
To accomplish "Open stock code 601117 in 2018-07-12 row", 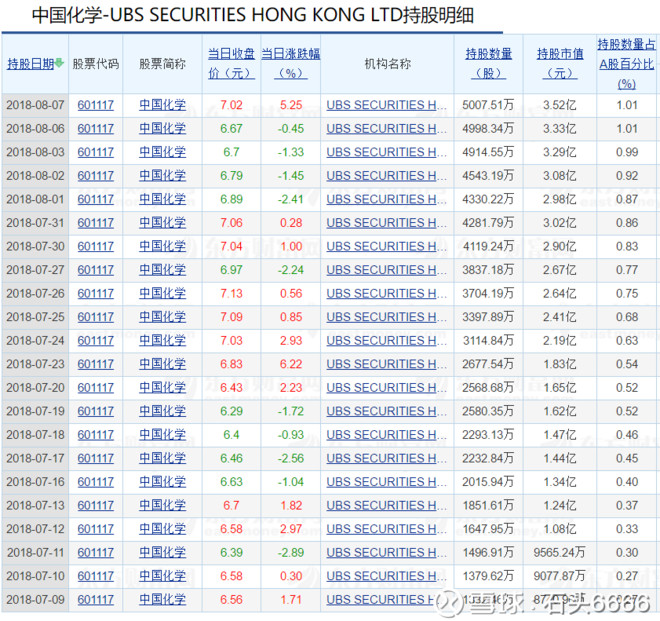I will coord(96,529).
